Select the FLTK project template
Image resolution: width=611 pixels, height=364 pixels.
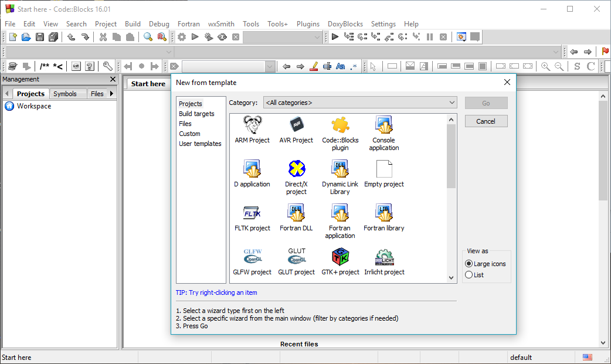tap(252, 218)
